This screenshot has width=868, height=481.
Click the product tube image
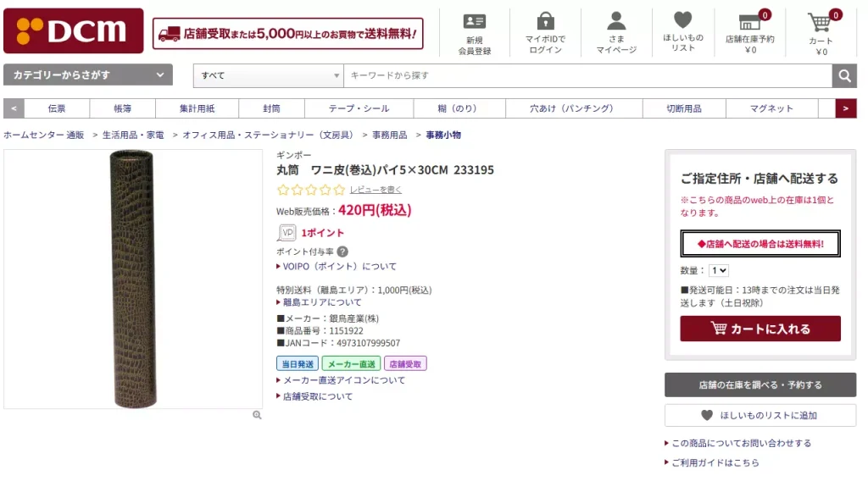pos(133,279)
